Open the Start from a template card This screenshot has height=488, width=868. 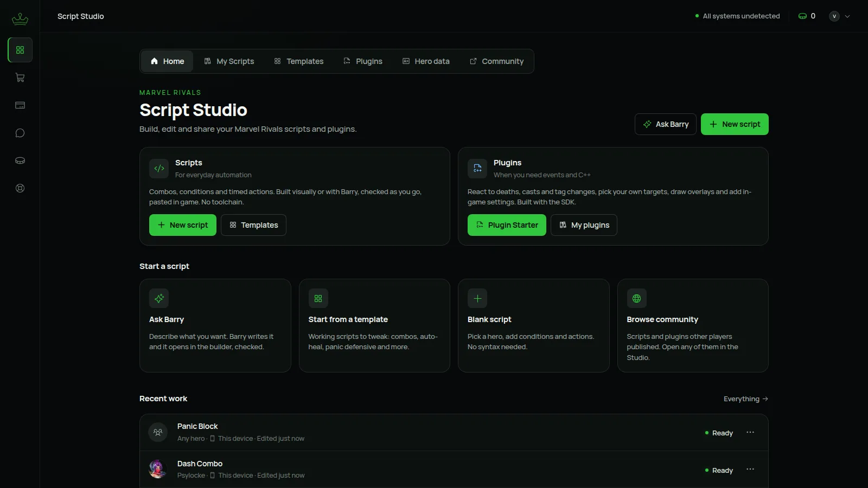click(x=374, y=325)
